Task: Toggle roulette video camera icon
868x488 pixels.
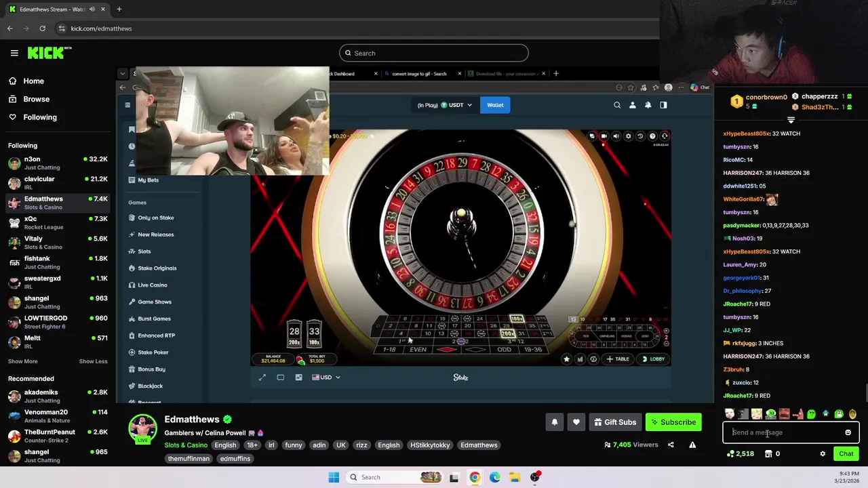Action: [x=604, y=136]
